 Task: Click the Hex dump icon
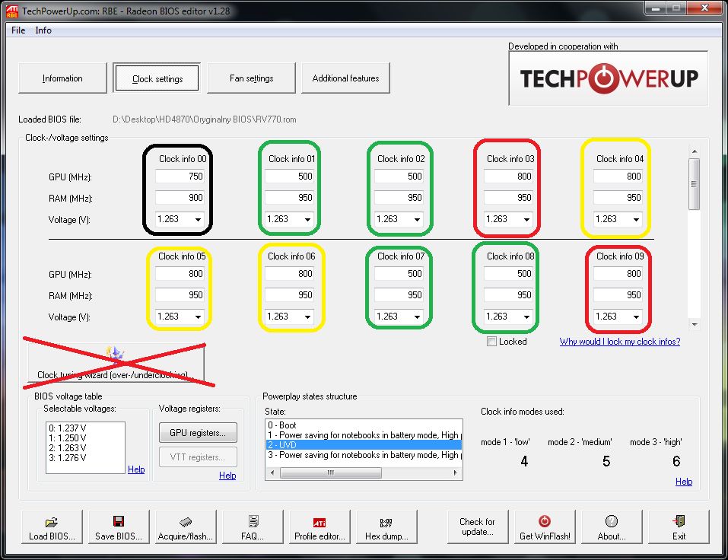(x=386, y=523)
